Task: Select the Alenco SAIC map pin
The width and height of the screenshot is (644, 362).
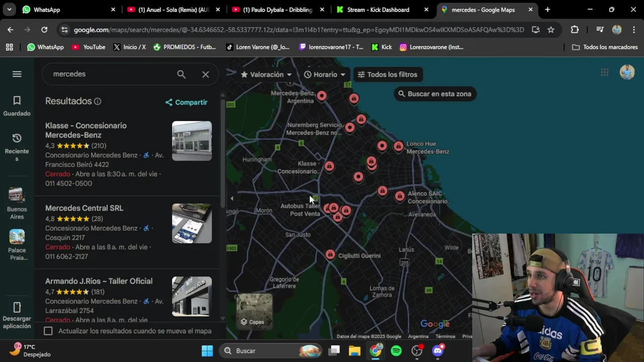Action: point(399,196)
